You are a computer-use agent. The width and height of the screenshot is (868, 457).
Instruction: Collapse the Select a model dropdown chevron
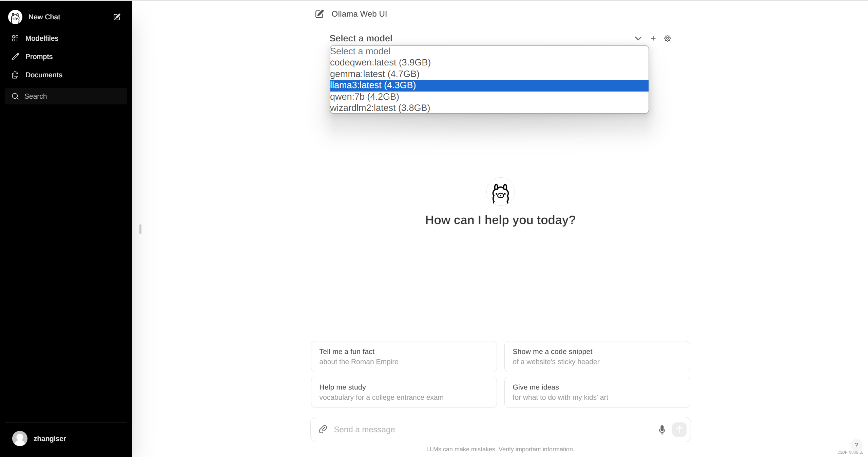(x=638, y=38)
